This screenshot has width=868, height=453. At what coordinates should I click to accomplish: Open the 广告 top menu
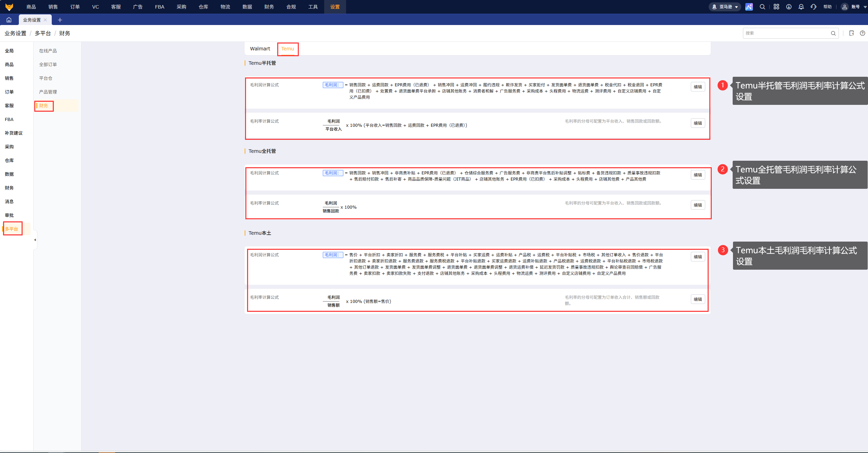point(138,7)
